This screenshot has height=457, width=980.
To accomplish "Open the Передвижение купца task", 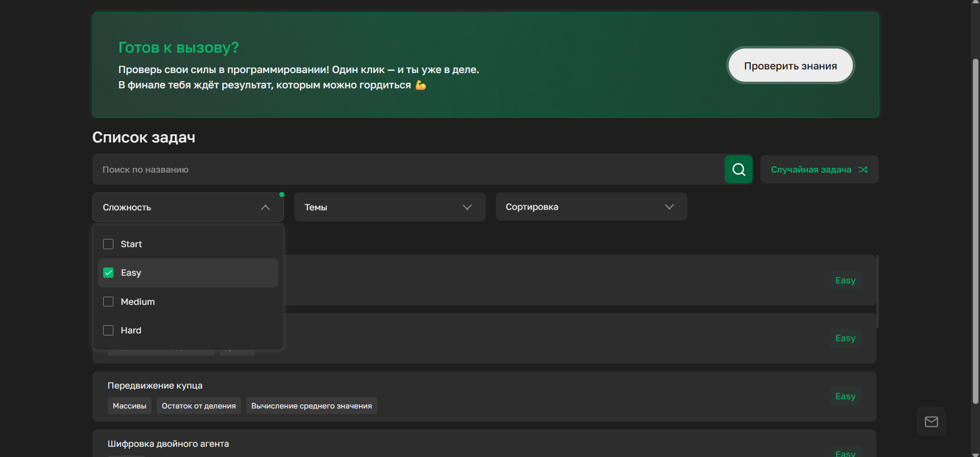I will point(155,386).
